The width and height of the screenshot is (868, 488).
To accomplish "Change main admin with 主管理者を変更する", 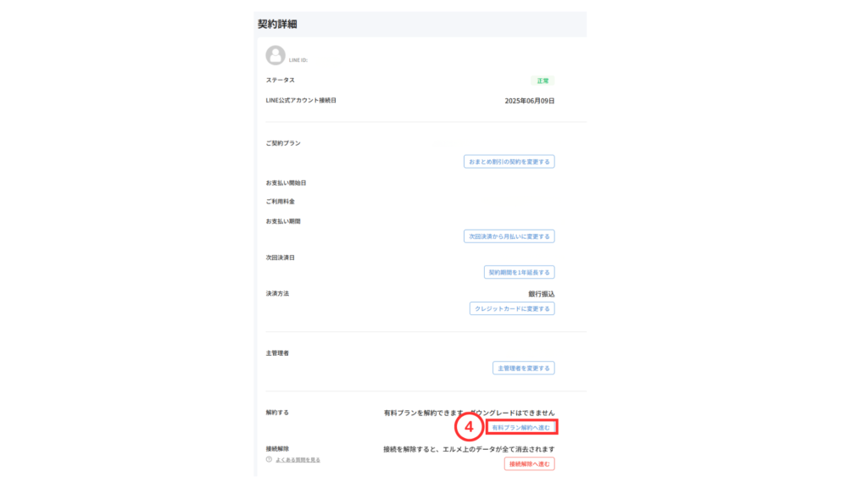I will [523, 369].
